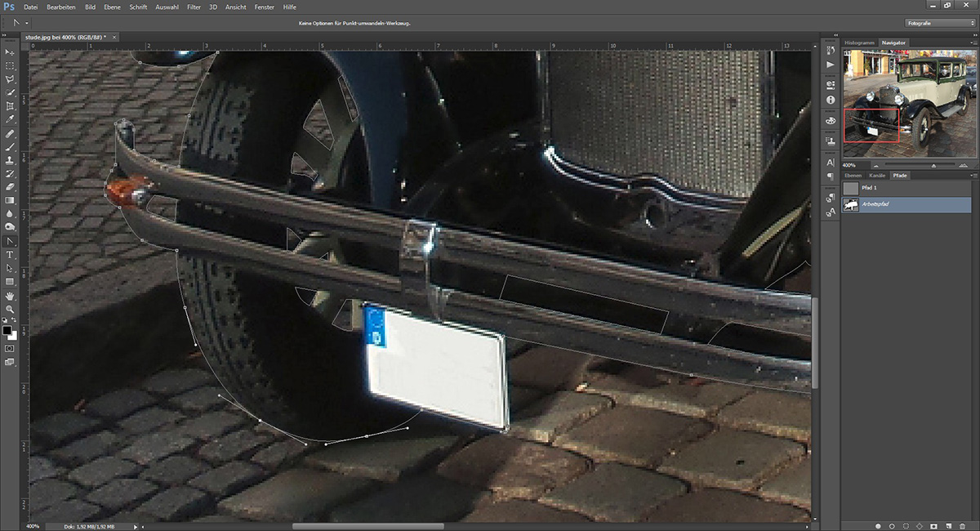Swap foreground and background colors
The height and width of the screenshot is (531, 980).
tap(16, 321)
